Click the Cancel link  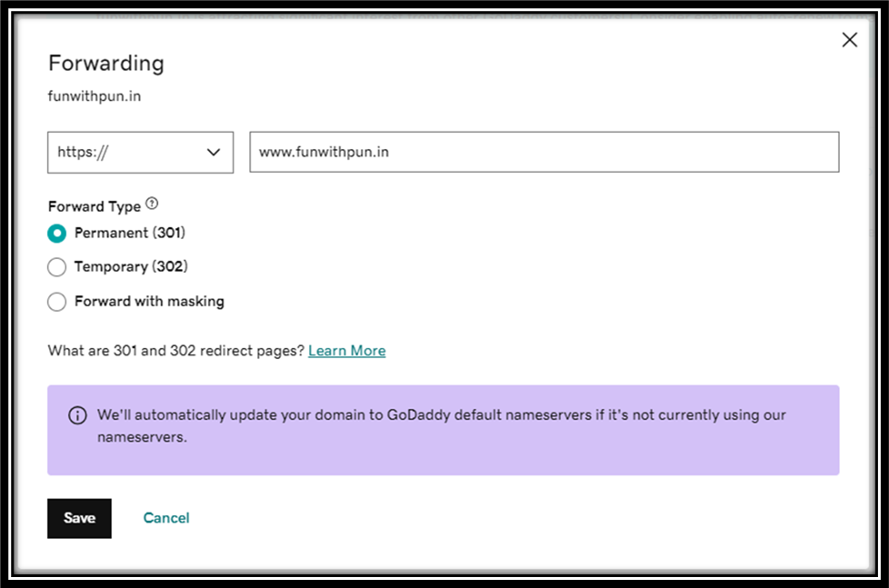(166, 518)
